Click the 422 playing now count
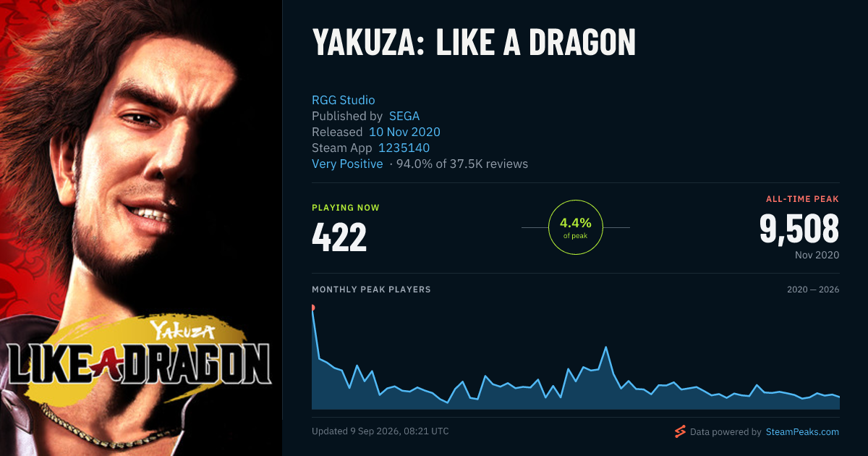Image resolution: width=868 pixels, height=456 pixels. pyautogui.click(x=339, y=237)
